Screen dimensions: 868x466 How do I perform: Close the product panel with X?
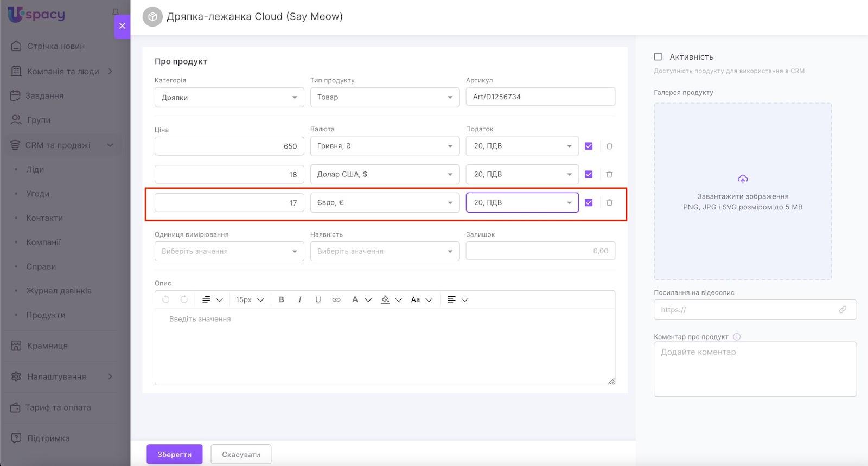pos(122,25)
